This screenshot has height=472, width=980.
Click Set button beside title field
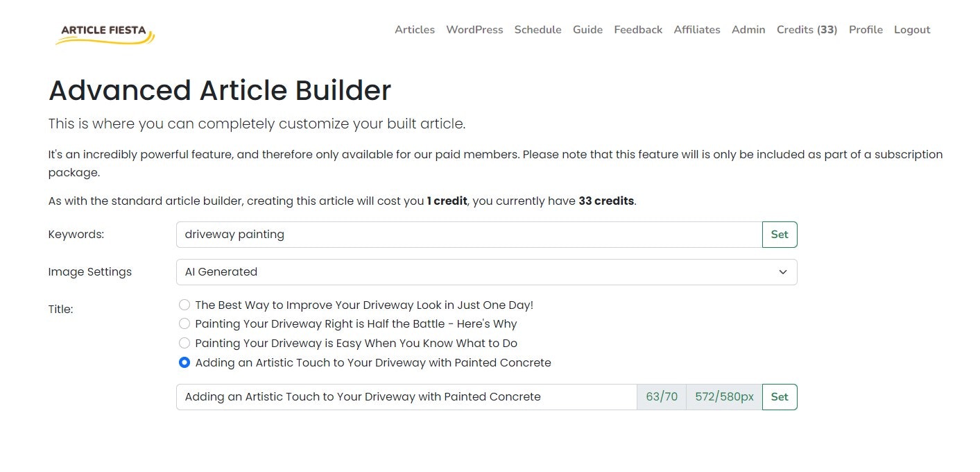click(780, 397)
